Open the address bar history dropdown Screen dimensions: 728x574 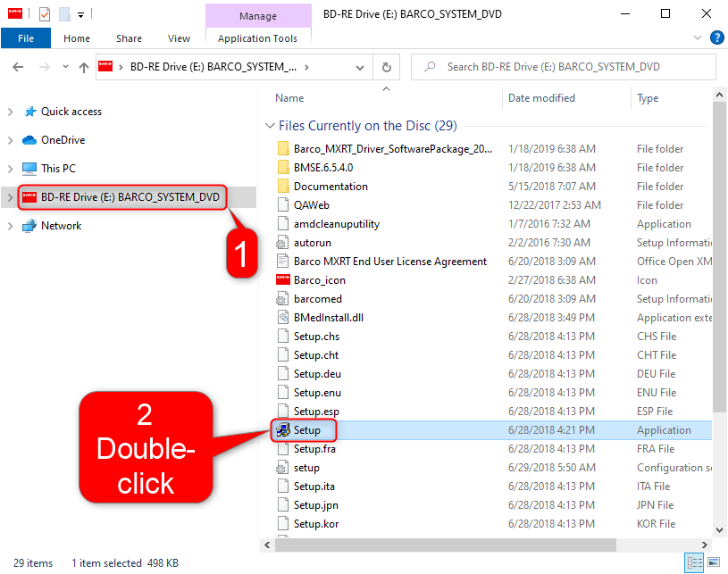tap(360, 68)
